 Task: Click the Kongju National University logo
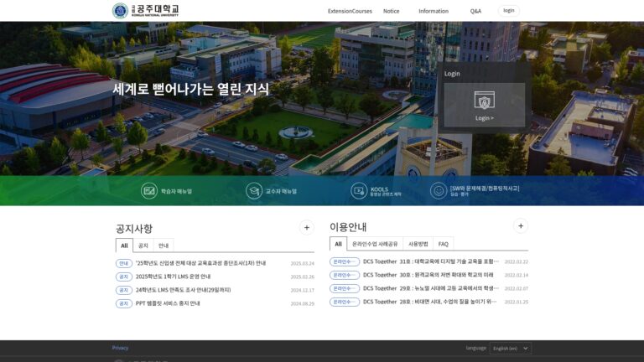pos(145,11)
